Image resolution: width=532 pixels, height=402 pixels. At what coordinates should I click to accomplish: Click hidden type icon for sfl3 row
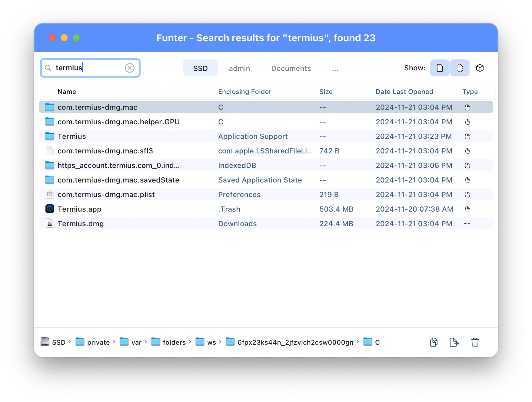[467, 151]
